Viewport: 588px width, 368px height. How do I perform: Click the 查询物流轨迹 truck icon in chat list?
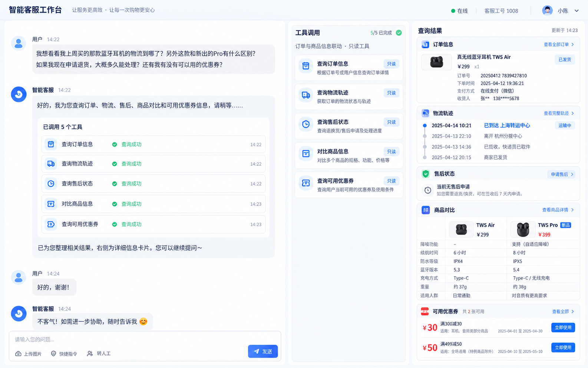[x=51, y=164]
